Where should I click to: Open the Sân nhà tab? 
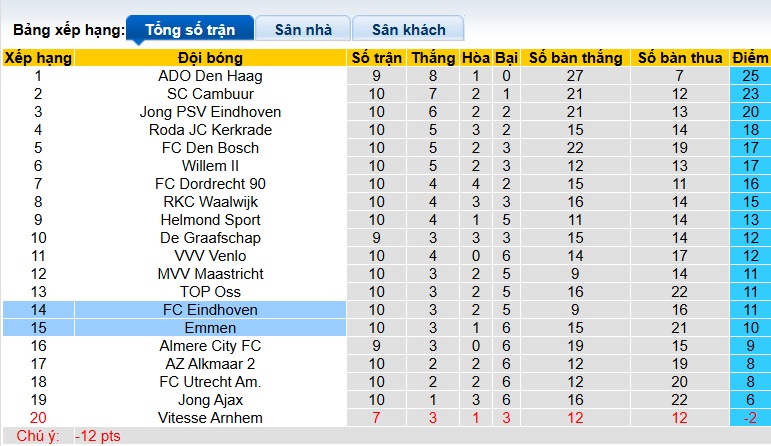pyautogui.click(x=304, y=29)
